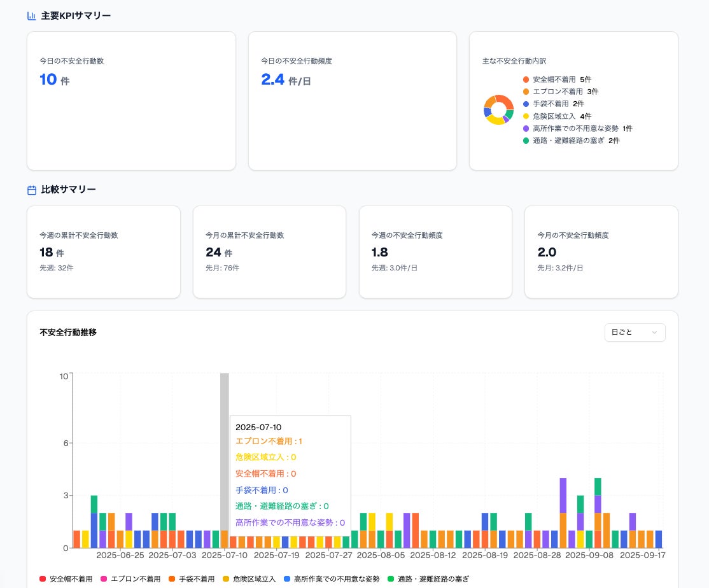Click the red dot next to 安全帽不着用 in the chart legend
Viewport: 709px width, 588px height.
pyautogui.click(x=43, y=579)
